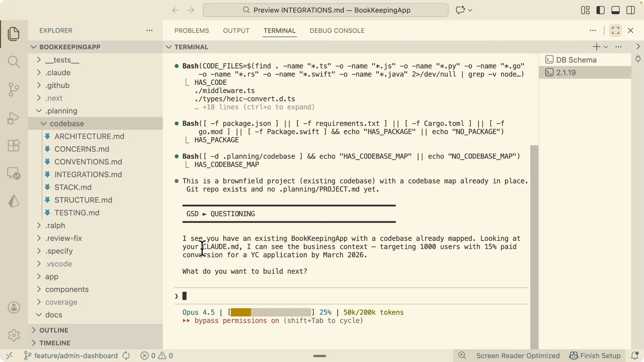Viewport: 644px width, 362px height.
Task: Customize layout icon in title bar
Action: pos(585,10)
